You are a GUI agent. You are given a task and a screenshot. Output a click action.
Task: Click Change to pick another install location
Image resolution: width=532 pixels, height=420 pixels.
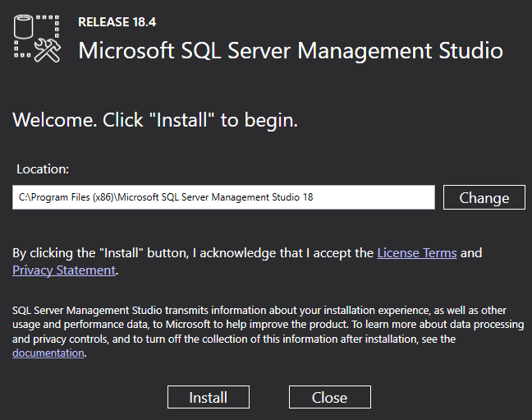click(x=484, y=197)
